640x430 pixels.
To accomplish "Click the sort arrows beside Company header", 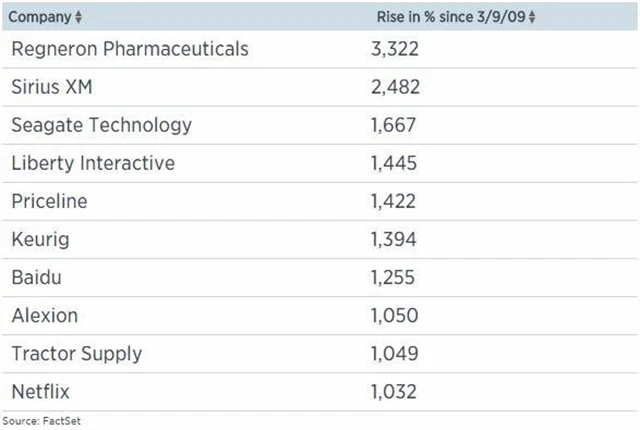I will 79,18.
